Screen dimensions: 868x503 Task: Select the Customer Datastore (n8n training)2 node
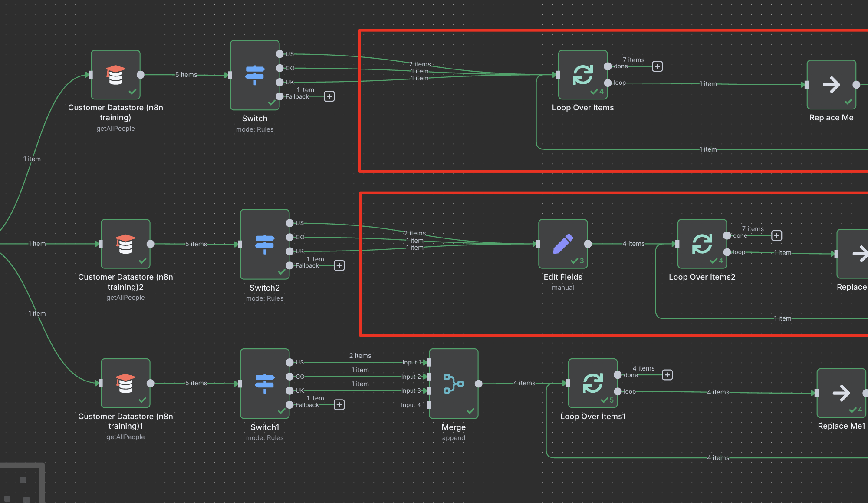(x=125, y=244)
